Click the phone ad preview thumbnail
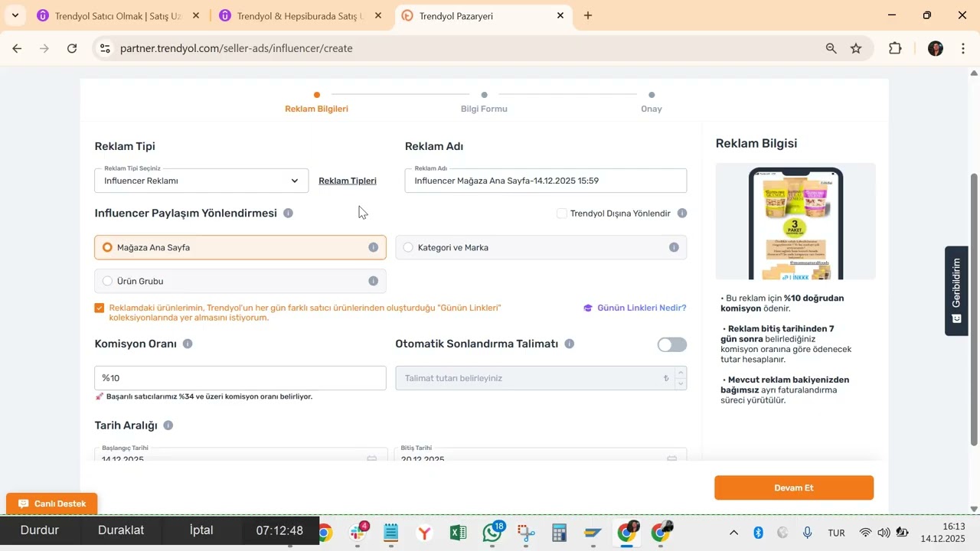The width and height of the screenshot is (980, 551). pyautogui.click(x=795, y=221)
